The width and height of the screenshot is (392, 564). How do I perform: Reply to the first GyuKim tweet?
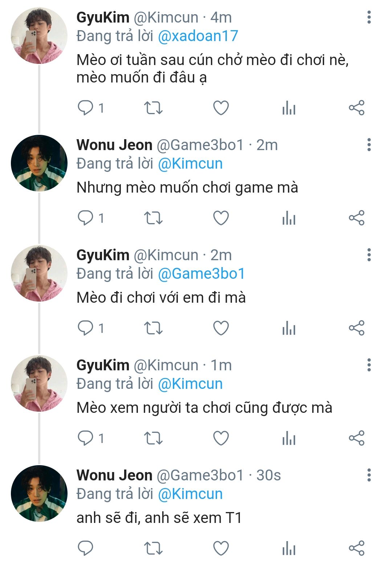(x=86, y=108)
